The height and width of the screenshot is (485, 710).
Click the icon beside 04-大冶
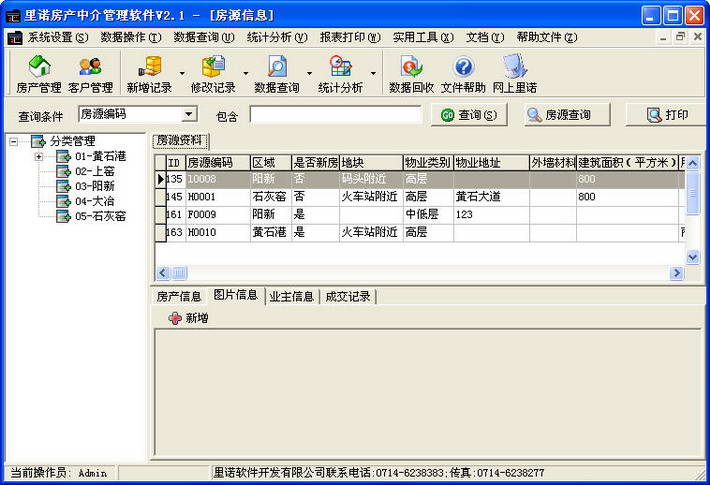click(63, 201)
